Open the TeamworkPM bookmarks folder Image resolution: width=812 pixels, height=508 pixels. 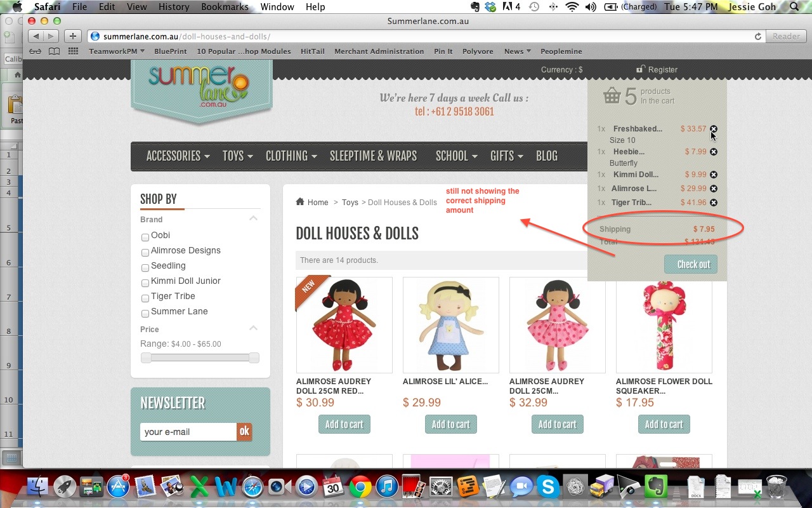(x=117, y=51)
